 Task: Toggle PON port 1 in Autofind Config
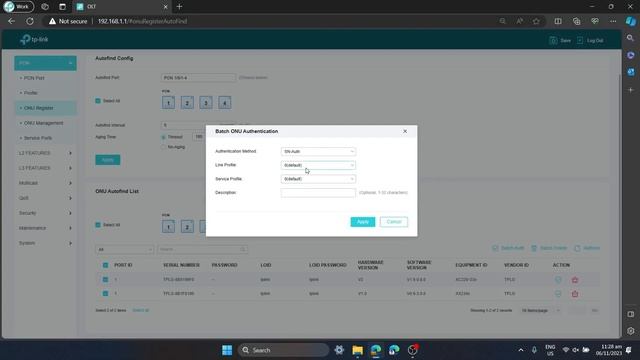point(168,103)
